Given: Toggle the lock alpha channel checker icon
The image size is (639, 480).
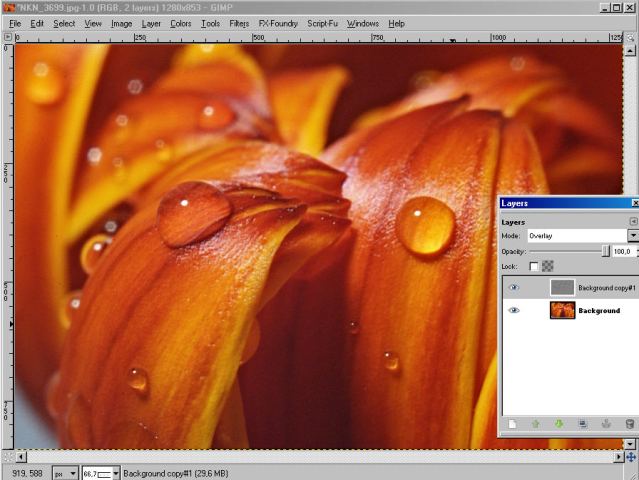Looking at the screenshot, I should click(x=547, y=266).
